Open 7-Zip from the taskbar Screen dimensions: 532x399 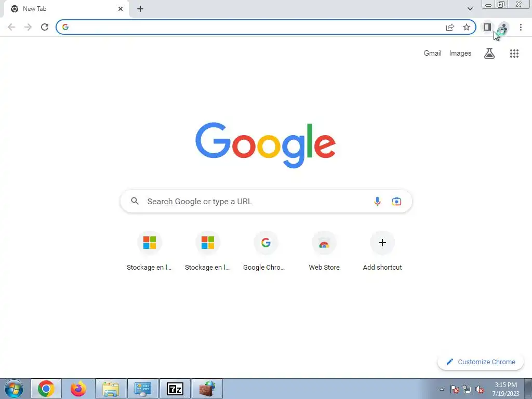click(x=175, y=389)
